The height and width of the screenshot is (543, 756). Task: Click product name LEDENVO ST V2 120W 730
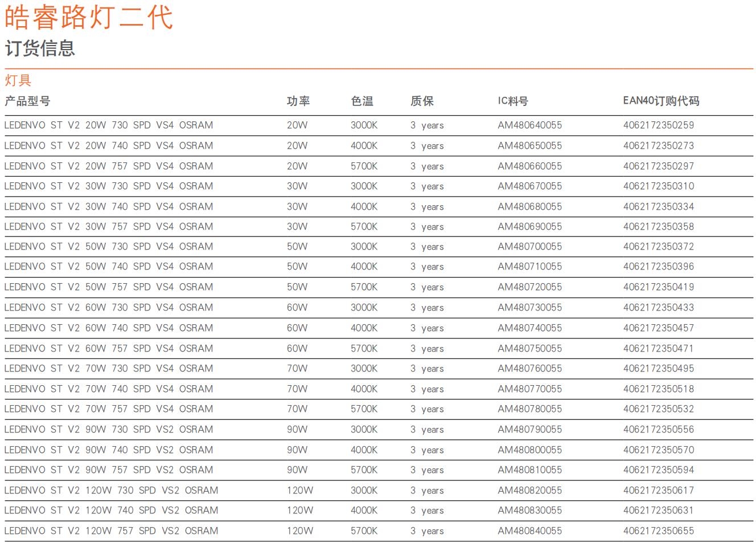tap(111, 491)
